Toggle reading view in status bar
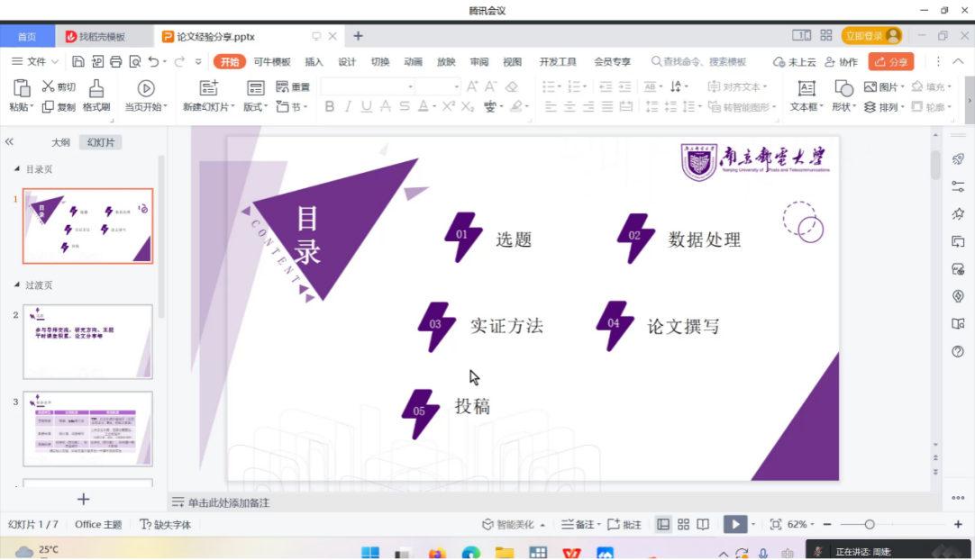The image size is (975, 560). pos(703,524)
